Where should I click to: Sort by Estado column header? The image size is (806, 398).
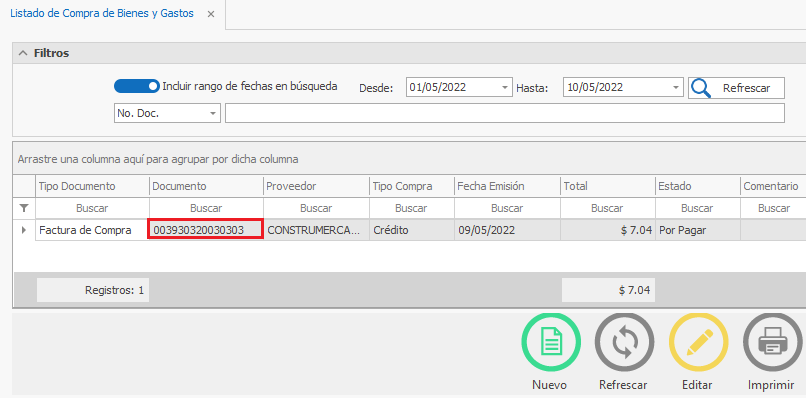coord(698,186)
